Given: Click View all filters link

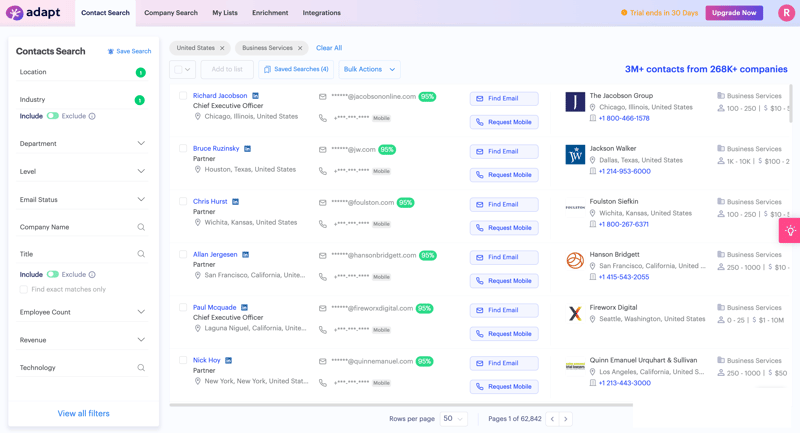Looking at the screenshot, I should (x=83, y=413).
